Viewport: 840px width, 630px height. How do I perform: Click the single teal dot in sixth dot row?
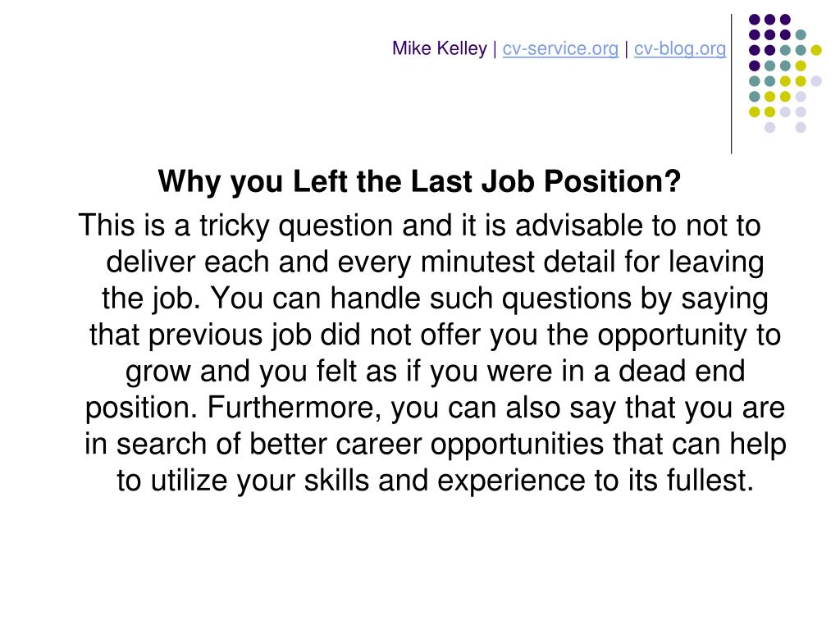755,97
